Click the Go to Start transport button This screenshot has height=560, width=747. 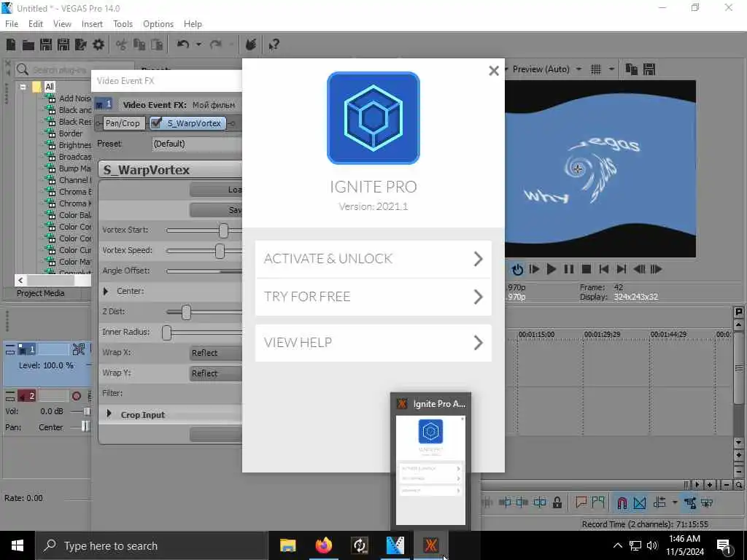tap(604, 270)
